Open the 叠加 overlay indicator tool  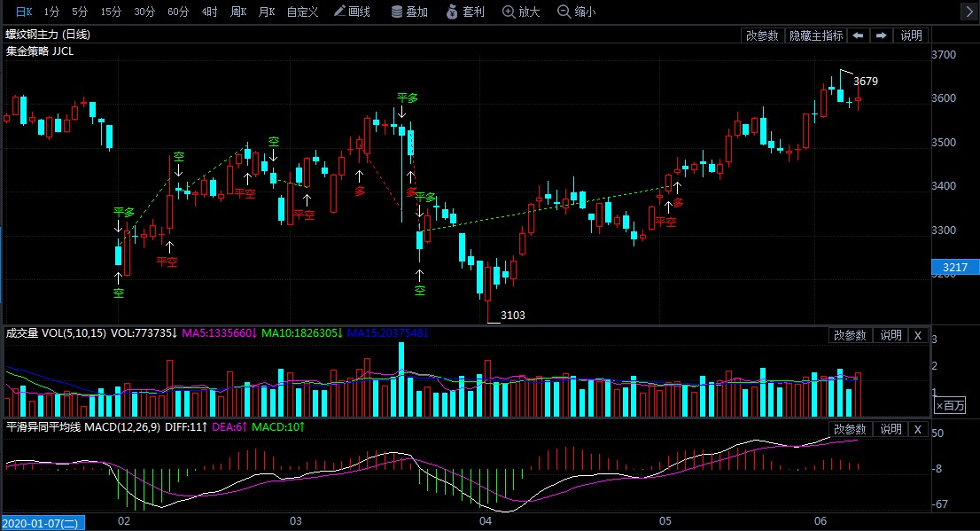(x=412, y=12)
